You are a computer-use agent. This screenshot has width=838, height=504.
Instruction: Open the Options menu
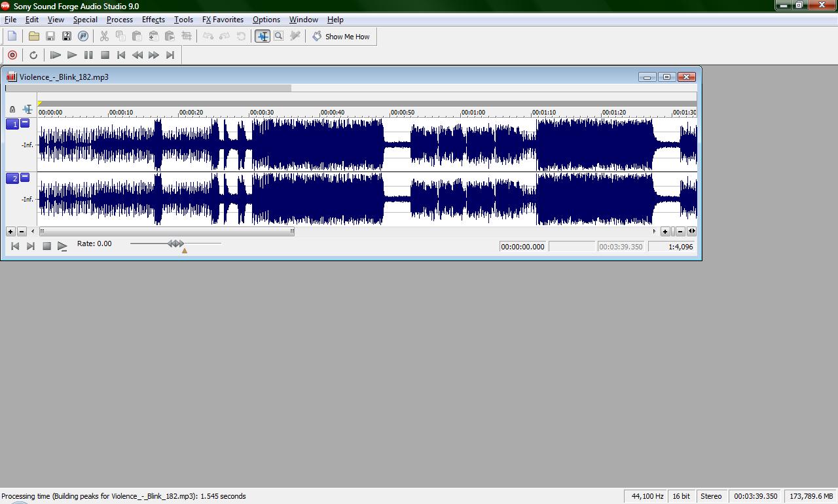click(266, 20)
